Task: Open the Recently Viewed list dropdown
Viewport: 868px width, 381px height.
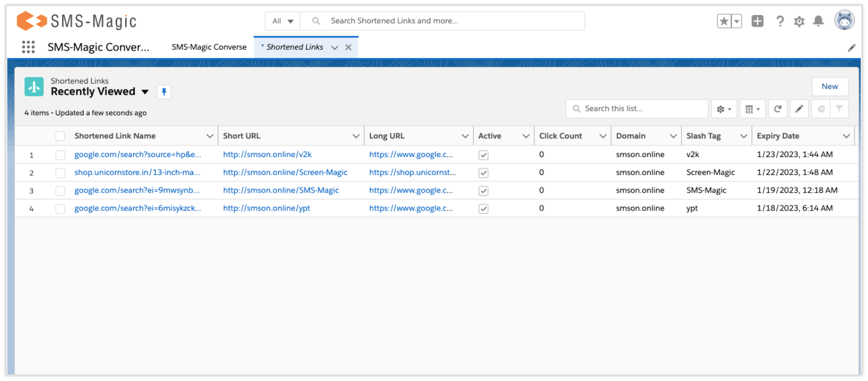Action: click(145, 91)
